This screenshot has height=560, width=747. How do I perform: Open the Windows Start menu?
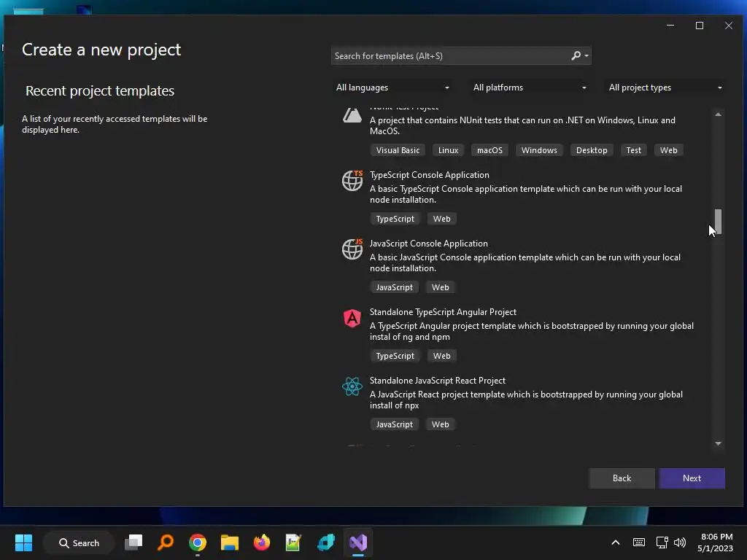coord(23,542)
